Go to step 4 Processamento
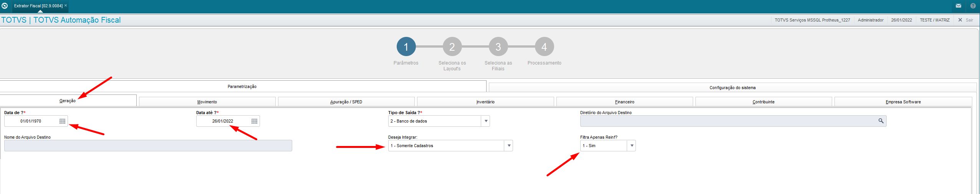The image size is (980, 194). [544, 47]
